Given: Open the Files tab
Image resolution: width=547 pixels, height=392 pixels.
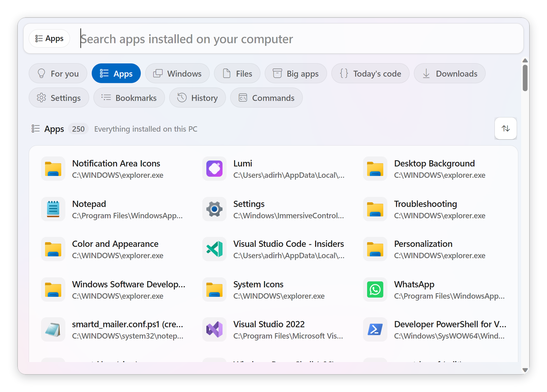Looking at the screenshot, I should tap(237, 73).
